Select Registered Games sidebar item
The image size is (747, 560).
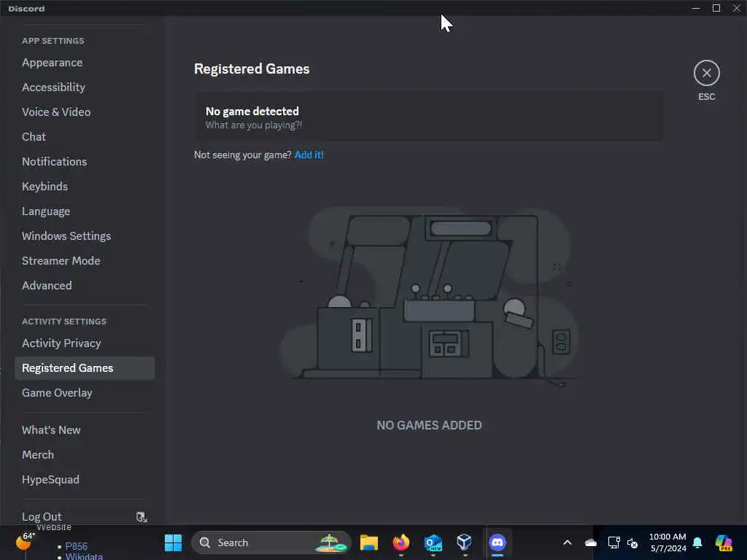coord(85,368)
